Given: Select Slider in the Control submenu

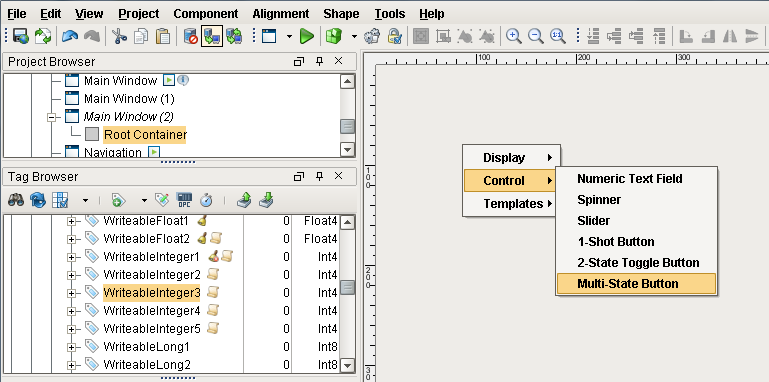Looking at the screenshot, I should pos(637,221).
